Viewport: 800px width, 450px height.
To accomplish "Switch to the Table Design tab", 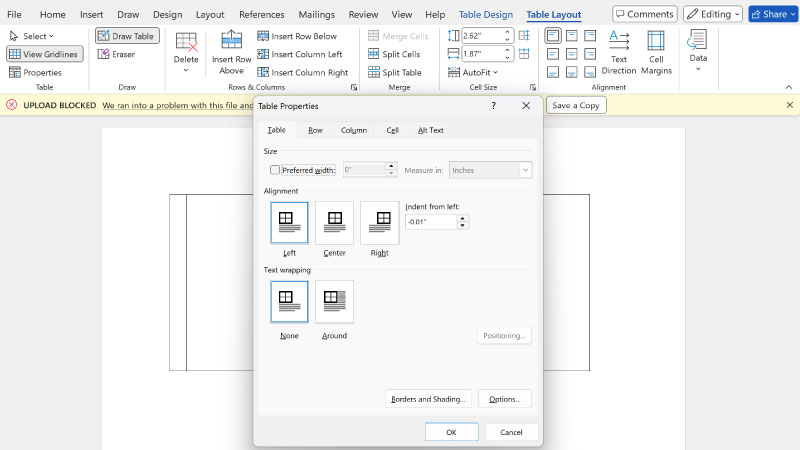I will coord(485,14).
